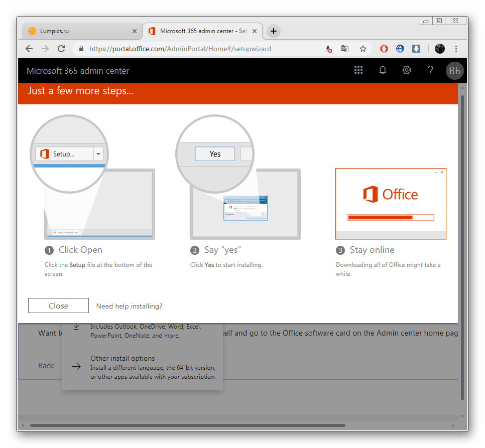Click 'Just a few more steps...' header
The height and width of the screenshot is (448, 485).
[x=81, y=91]
